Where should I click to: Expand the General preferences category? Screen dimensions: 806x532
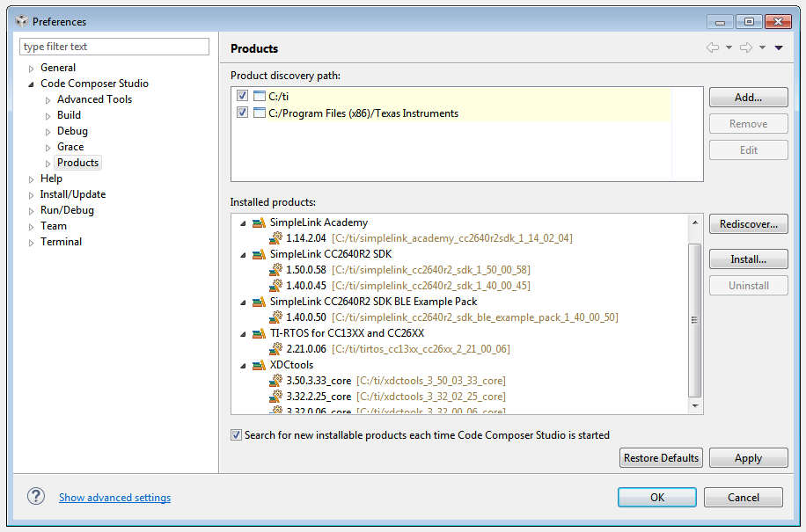pos(32,68)
